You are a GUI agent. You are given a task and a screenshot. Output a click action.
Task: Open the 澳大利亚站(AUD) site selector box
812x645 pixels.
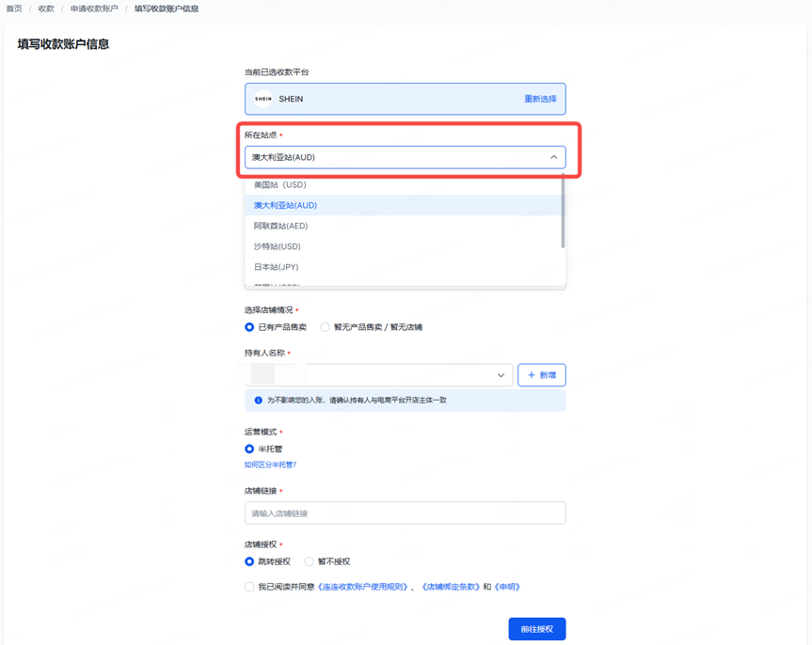click(395, 157)
